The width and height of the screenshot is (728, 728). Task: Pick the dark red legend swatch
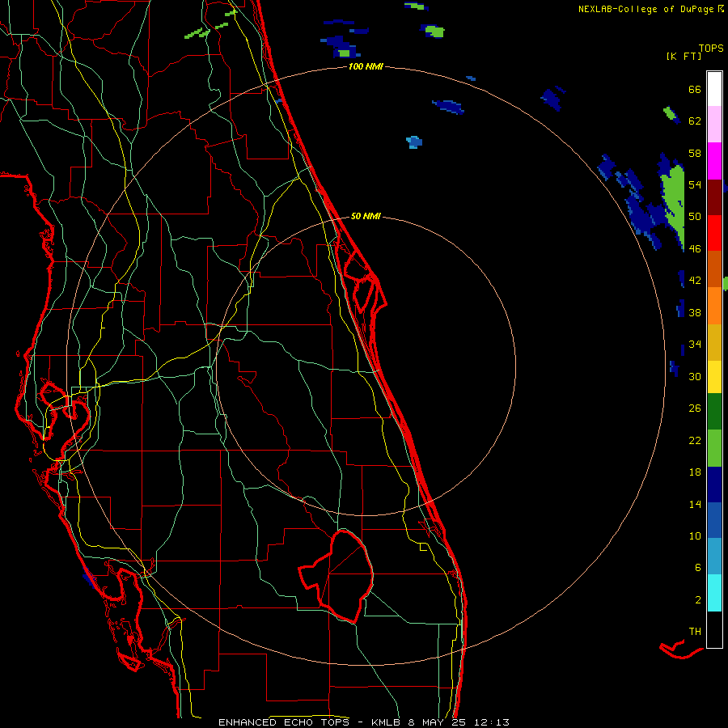tap(714, 197)
